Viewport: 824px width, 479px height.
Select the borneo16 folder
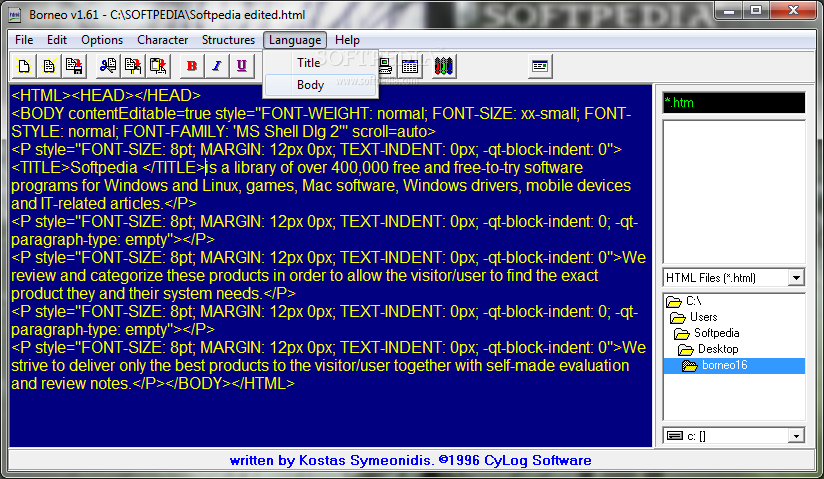[x=734, y=365]
